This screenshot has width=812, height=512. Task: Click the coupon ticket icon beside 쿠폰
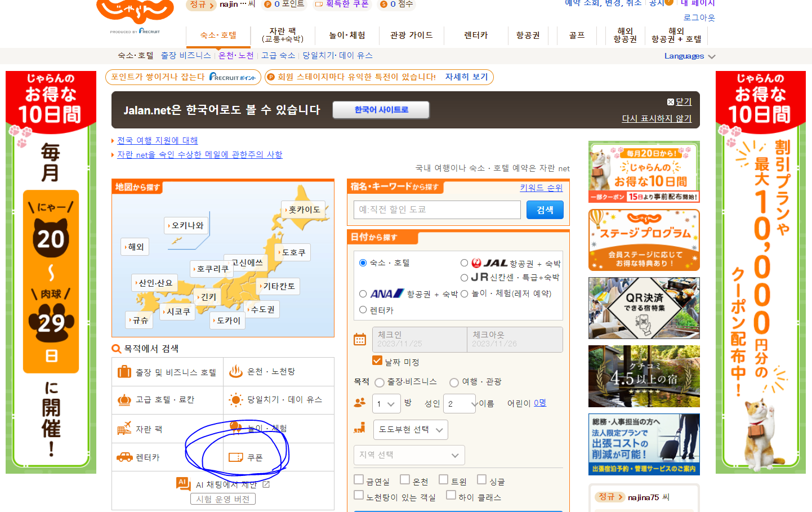[235, 457]
